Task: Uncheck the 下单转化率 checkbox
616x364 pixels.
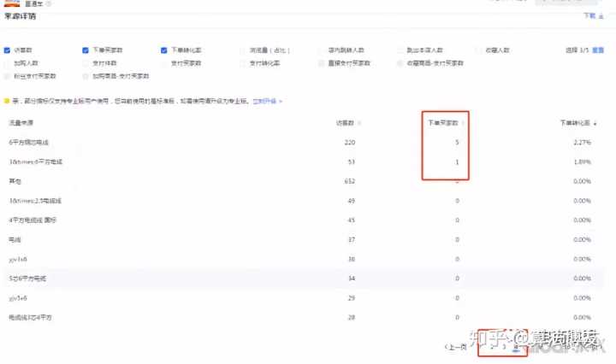Action: pyautogui.click(x=164, y=50)
